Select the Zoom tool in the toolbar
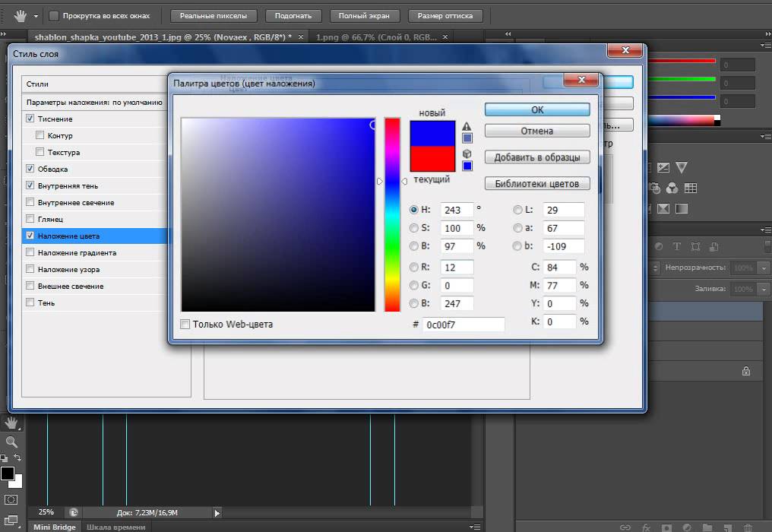Image resolution: width=772 pixels, height=532 pixels. [11, 442]
